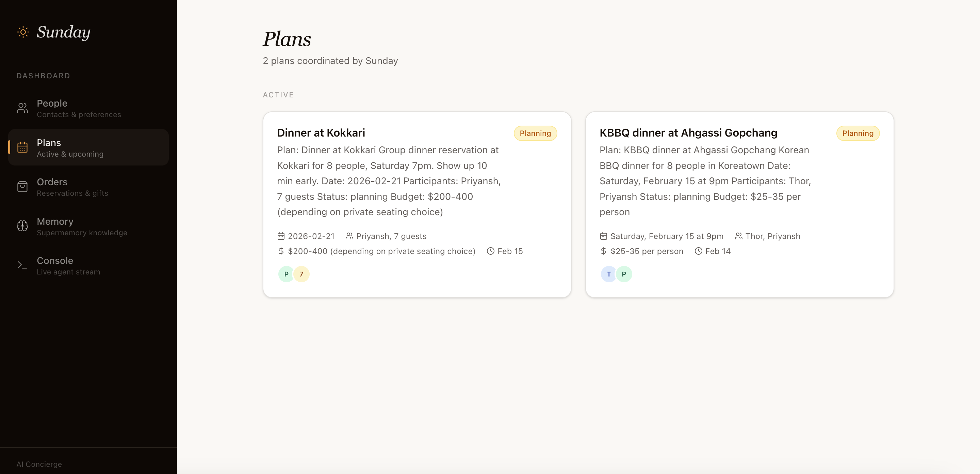Click the calendar icon beside 2026-02-21
Image resolution: width=980 pixels, height=474 pixels.
[281, 236]
